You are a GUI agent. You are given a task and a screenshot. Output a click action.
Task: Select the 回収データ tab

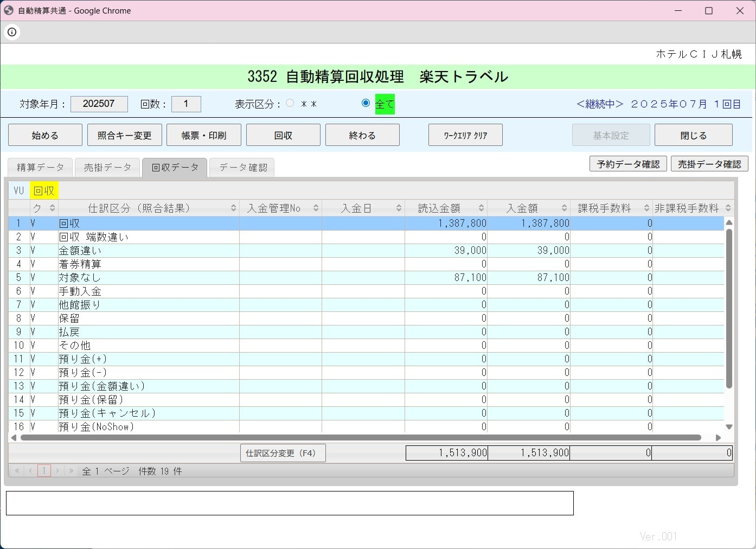pos(175,167)
